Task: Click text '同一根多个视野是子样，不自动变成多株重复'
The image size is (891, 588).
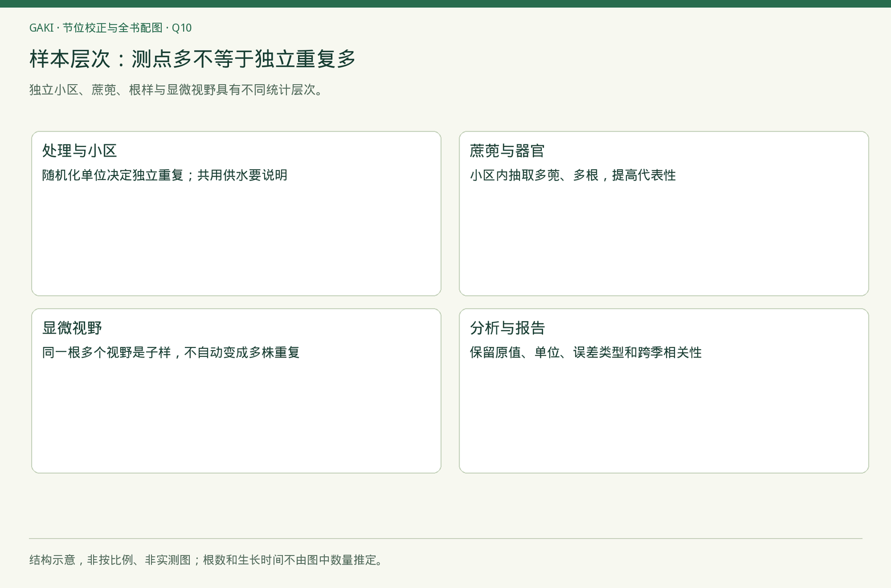Action: click(171, 352)
